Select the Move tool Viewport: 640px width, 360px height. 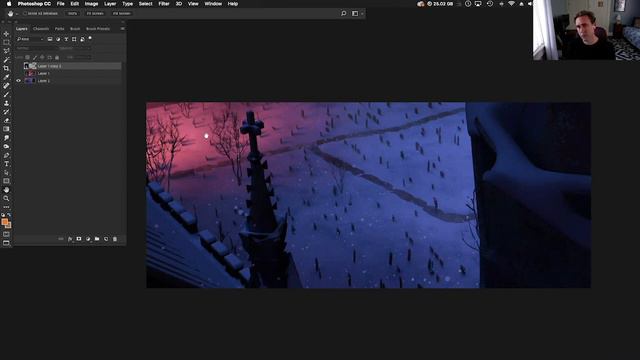(6, 34)
